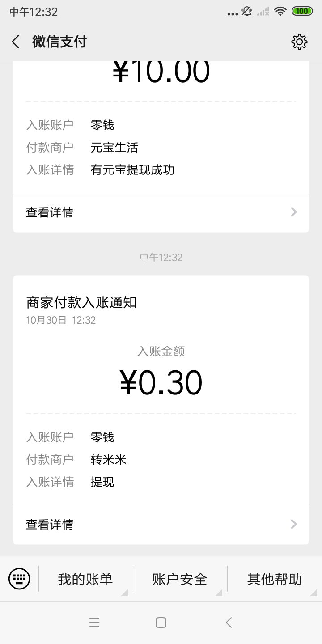Switch to keyboard input mode icon
322x644 pixels.
click(19, 579)
